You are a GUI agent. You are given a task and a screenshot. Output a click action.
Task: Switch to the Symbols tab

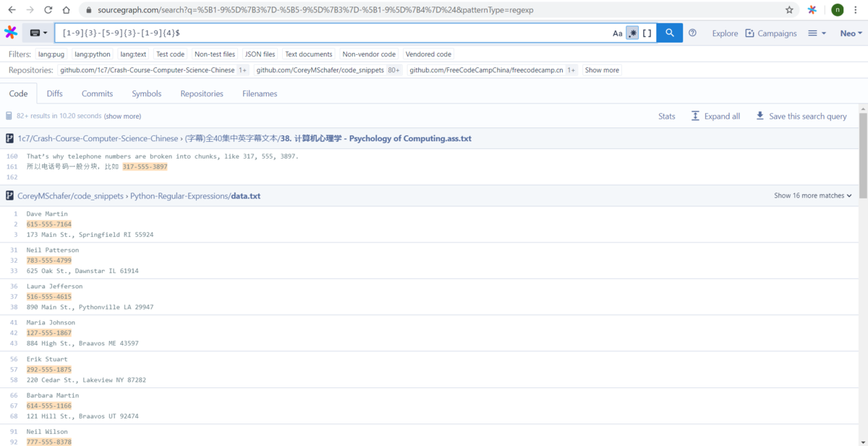tap(147, 93)
